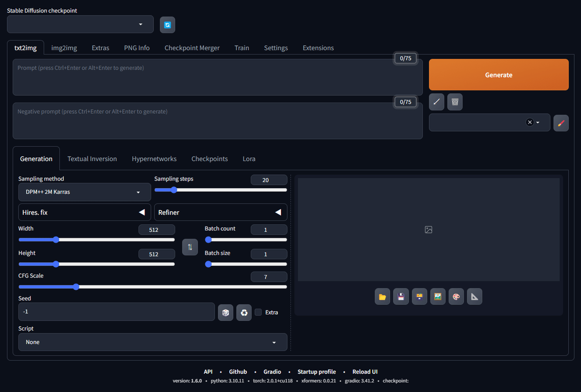Randomize seed with the dice icon

click(226, 313)
